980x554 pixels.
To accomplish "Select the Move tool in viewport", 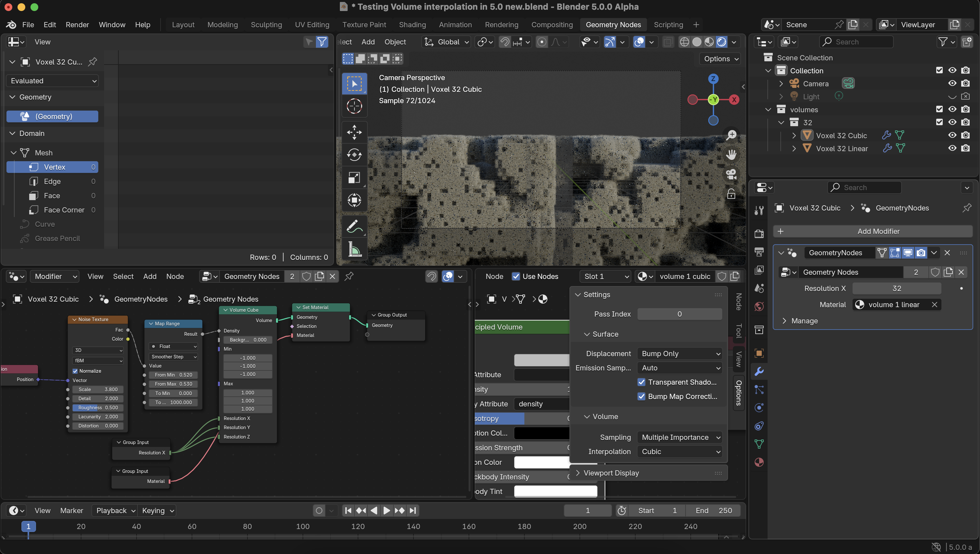I will [354, 132].
